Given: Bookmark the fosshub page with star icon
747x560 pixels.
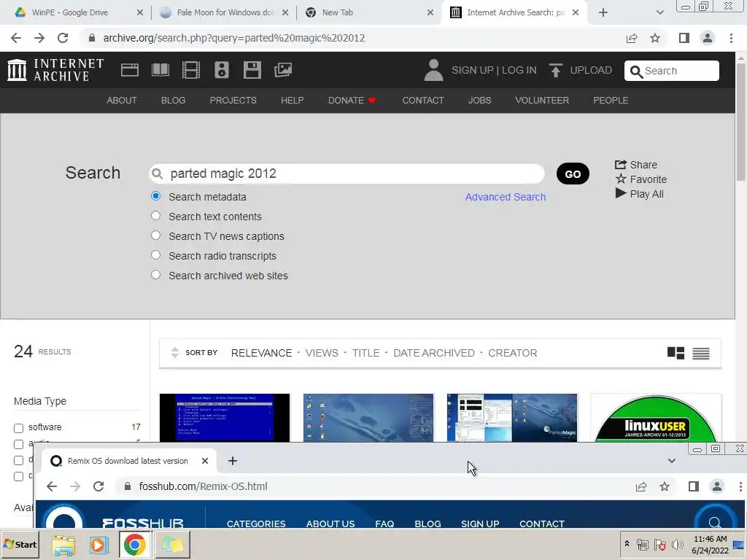Looking at the screenshot, I should coord(665,486).
